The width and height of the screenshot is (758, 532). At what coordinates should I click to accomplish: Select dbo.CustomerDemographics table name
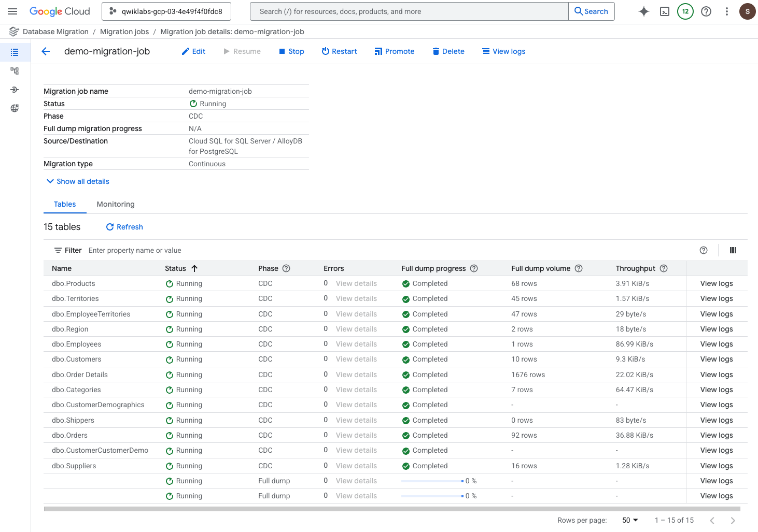tap(98, 405)
